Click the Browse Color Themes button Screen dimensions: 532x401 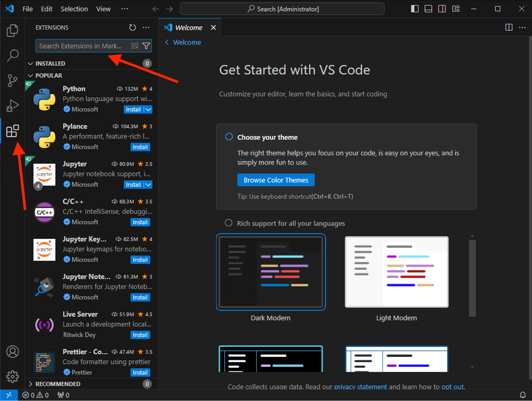[276, 180]
